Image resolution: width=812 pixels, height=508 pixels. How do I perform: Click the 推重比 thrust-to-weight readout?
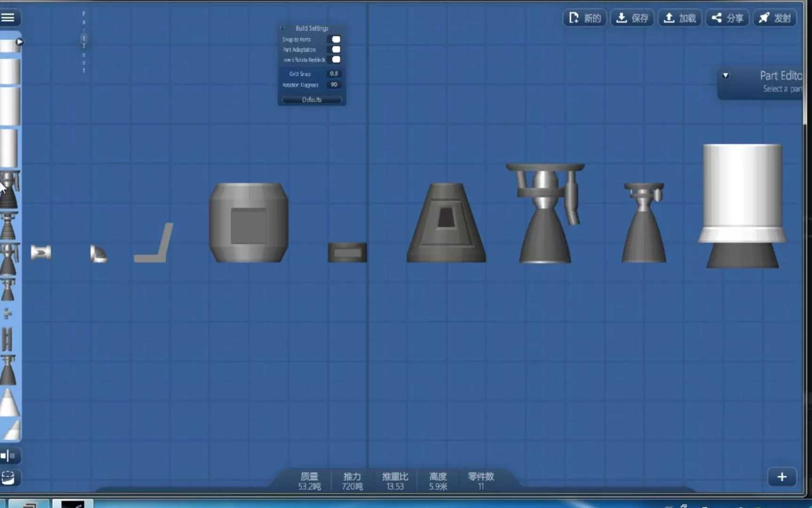point(395,481)
